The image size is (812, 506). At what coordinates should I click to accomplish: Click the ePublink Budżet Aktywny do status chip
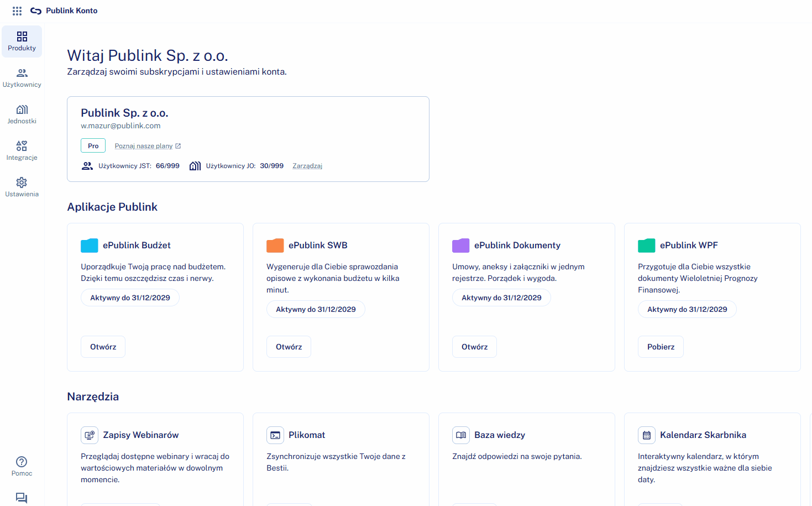pos(130,298)
